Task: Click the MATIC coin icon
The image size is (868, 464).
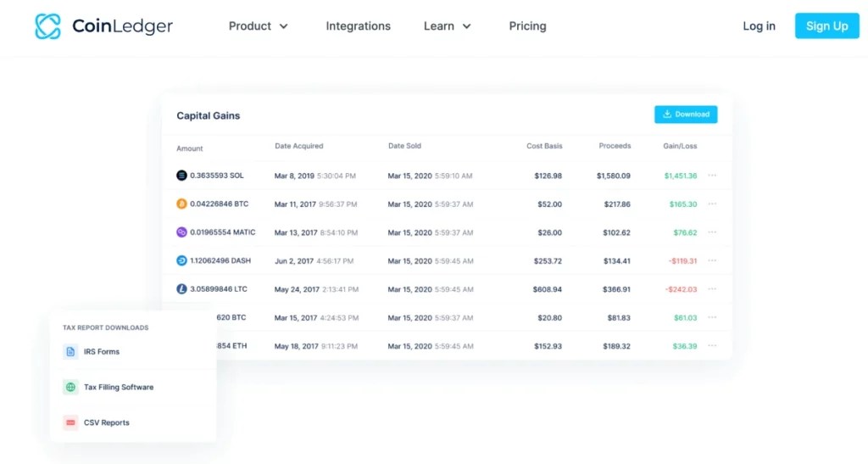Action: pyautogui.click(x=181, y=232)
